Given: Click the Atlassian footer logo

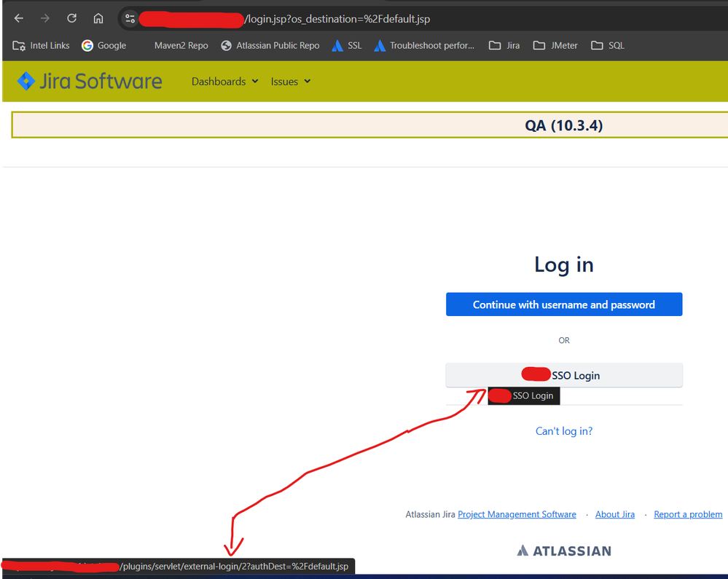Looking at the screenshot, I should (x=563, y=551).
